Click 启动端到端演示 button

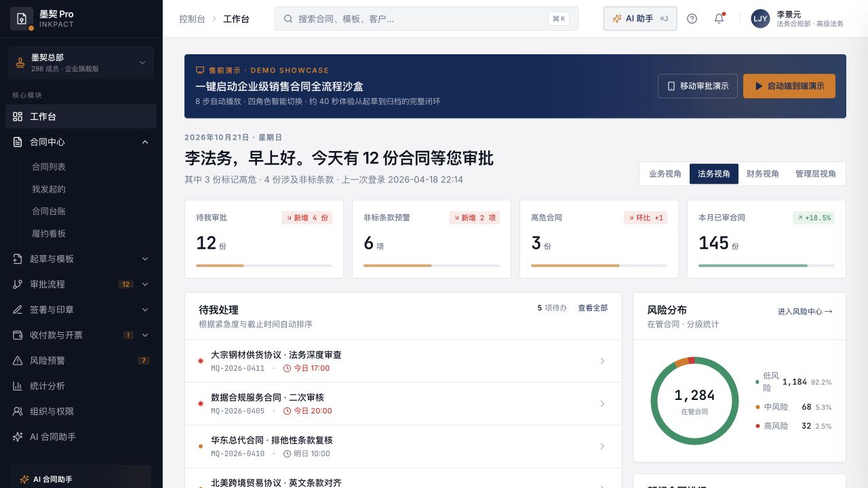coord(789,86)
